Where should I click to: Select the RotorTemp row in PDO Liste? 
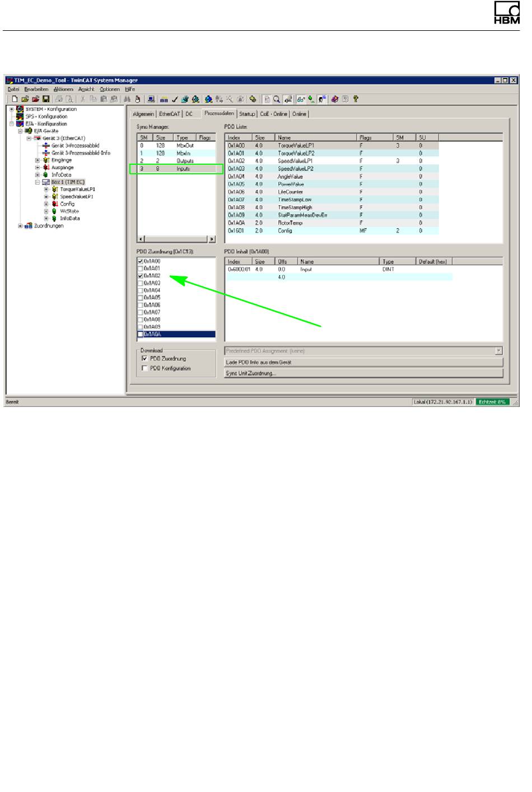point(332,223)
